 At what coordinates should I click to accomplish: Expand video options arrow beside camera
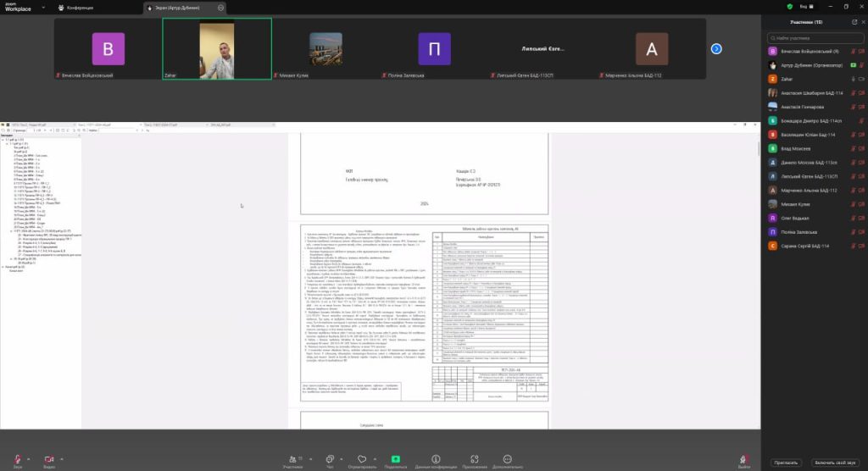(62, 456)
